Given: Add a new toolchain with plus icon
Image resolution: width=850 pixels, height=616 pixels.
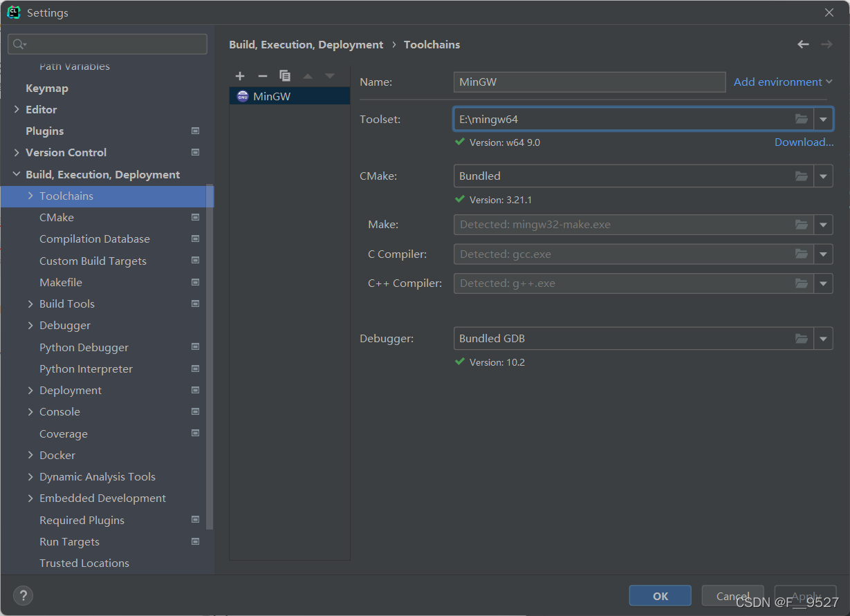Looking at the screenshot, I should pos(240,76).
